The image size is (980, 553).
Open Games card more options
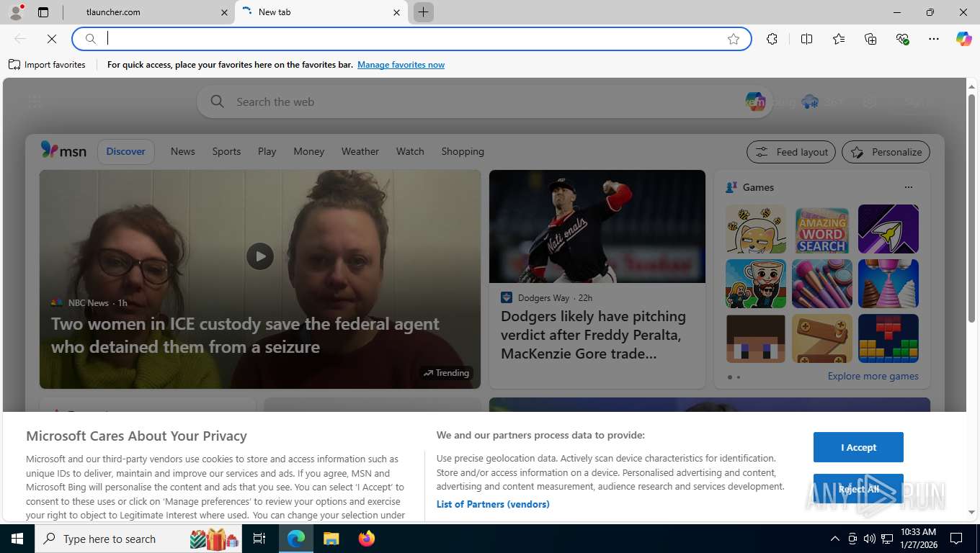pos(909,187)
